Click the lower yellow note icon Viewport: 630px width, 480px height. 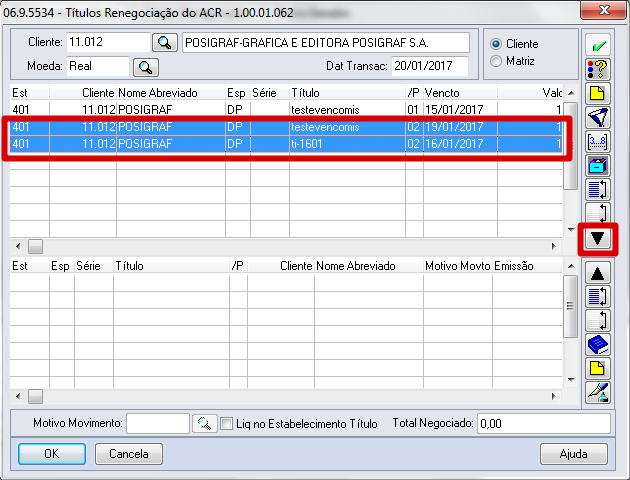598,368
